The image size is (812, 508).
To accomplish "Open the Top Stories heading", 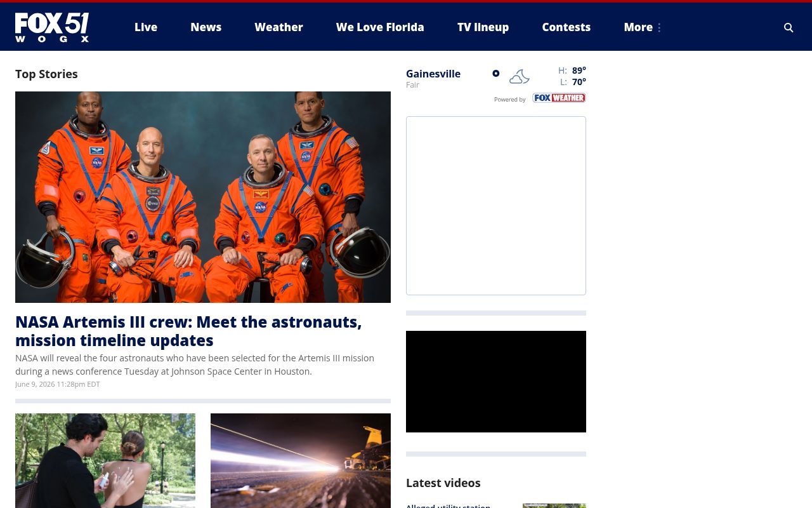I will coord(46,74).
